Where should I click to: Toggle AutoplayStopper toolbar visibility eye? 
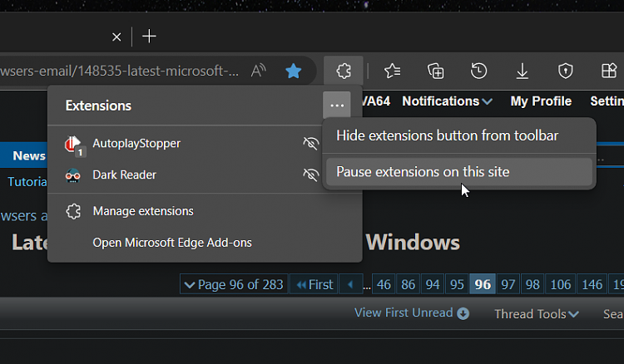pos(311,143)
